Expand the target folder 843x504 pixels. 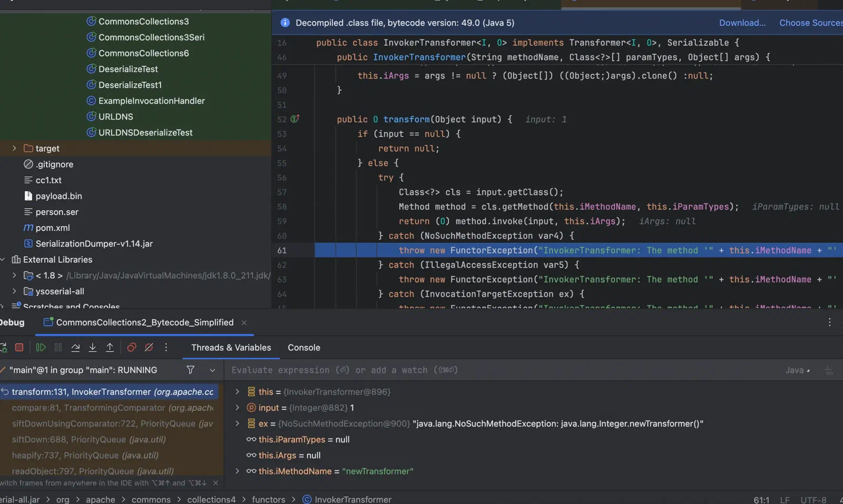(x=14, y=149)
